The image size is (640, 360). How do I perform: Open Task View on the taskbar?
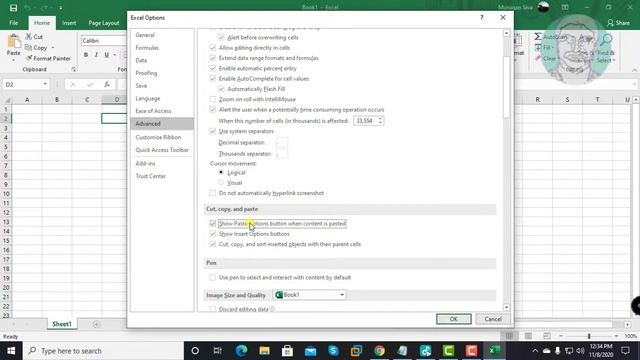(218, 351)
